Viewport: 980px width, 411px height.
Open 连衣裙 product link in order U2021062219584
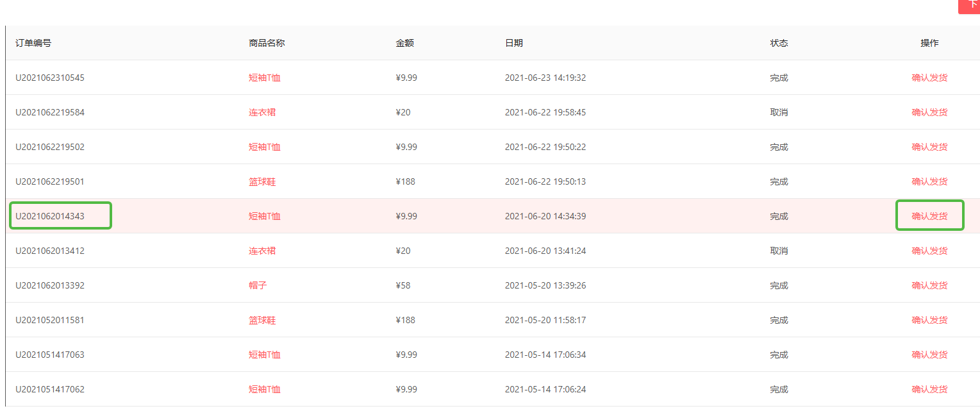click(x=262, y=112)
